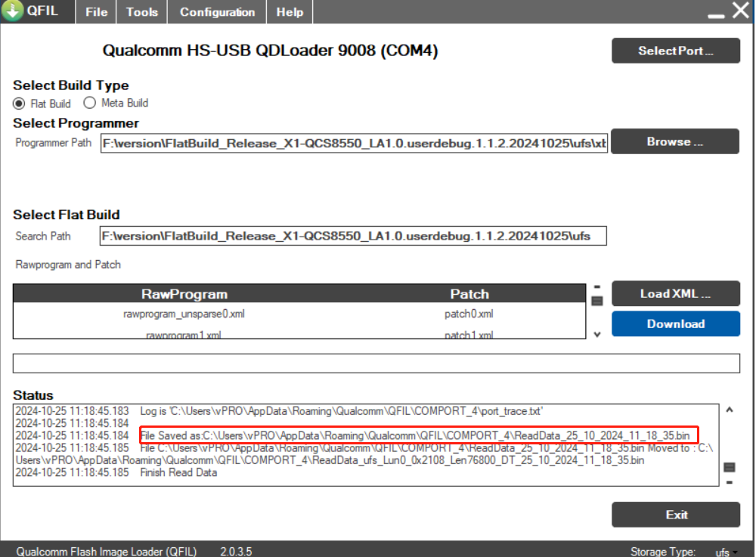The width and height of the screenshot is (756, 557).
Task: Browse for a programmer file
Action: [x=674, y=141]
